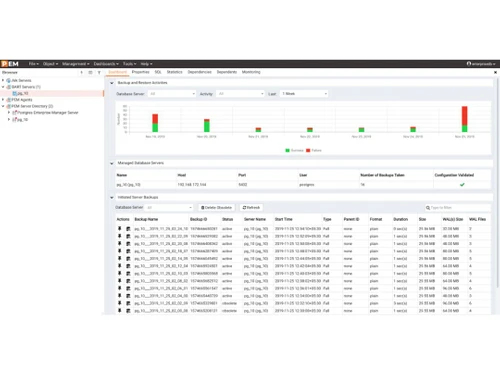Viewport: 500px width, 375px height.
Task: Open the File menu
Action: pyautogui.click(x=33, y=64)
